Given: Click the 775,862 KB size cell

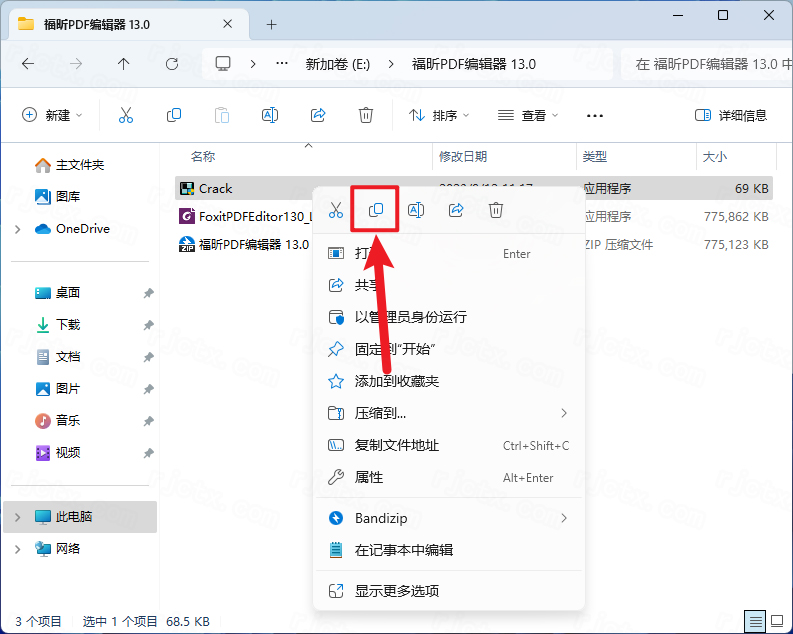Looking at the screenshot, I should point(736,217).
